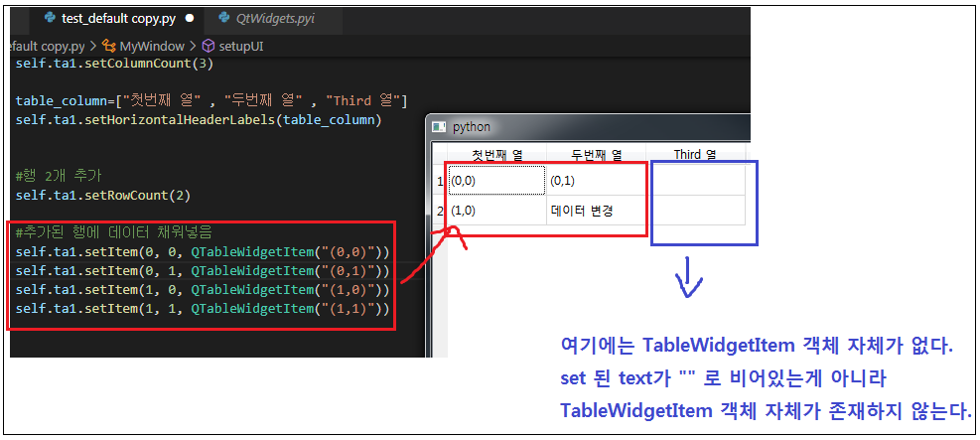Click the empty Third 열 cell in row 1
The image size is (980, 440).
(x=695, y=180)
